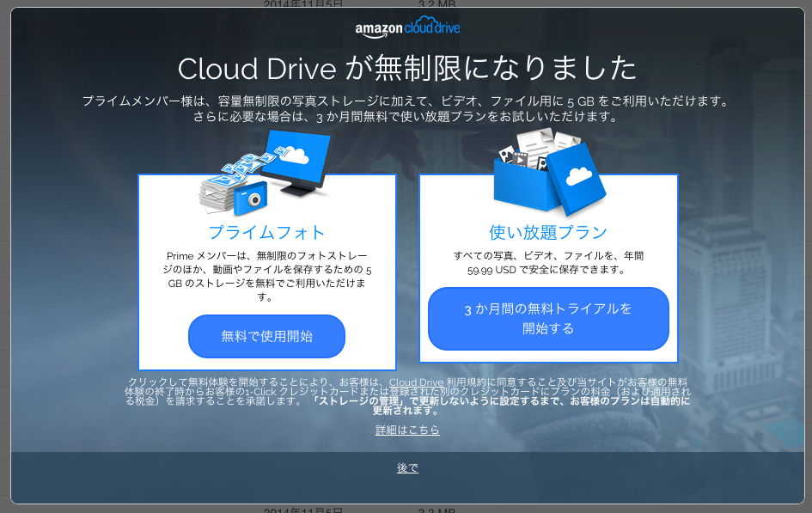Start the 3か月間の無料トライアル button
The image size is (812, 513).
coord(548,318)
